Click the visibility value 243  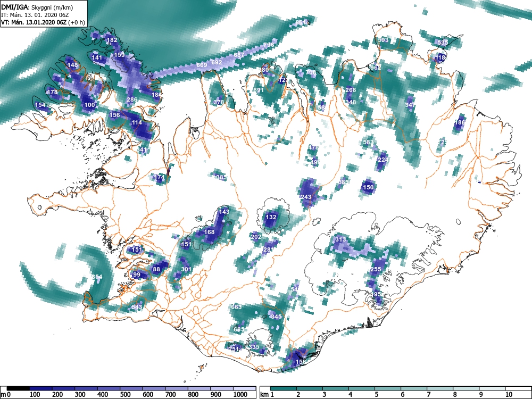pyautogui.click(x=306, y=197)
